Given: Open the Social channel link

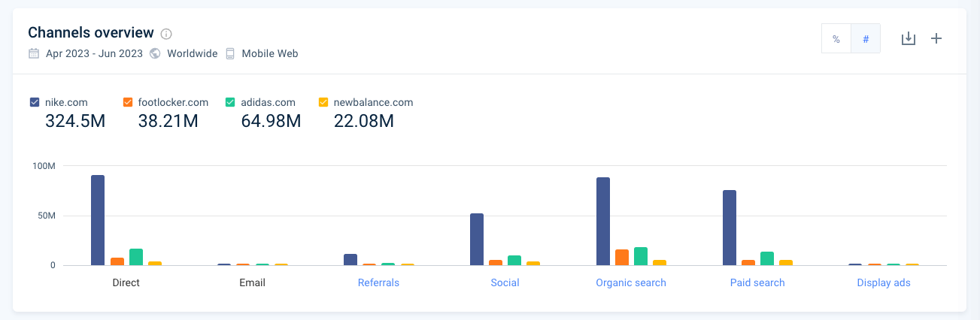Looking at the screenshot, I should pos(505,283).
